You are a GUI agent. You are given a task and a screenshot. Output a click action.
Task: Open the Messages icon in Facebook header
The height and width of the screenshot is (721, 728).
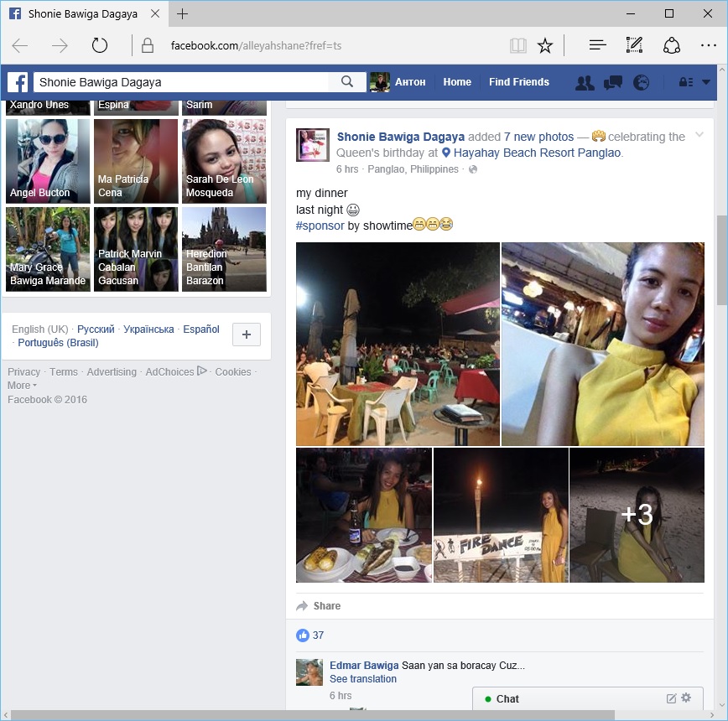tap(613, 82)
